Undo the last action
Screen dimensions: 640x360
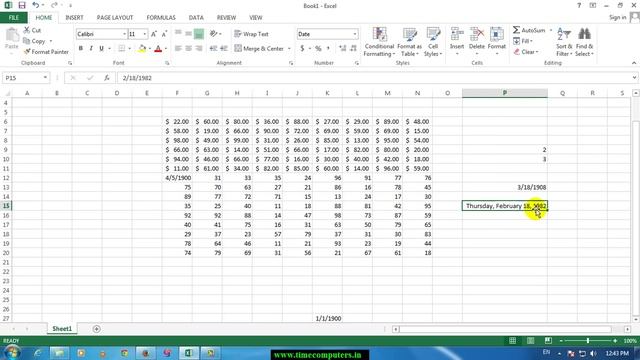[x=36, y=5]
